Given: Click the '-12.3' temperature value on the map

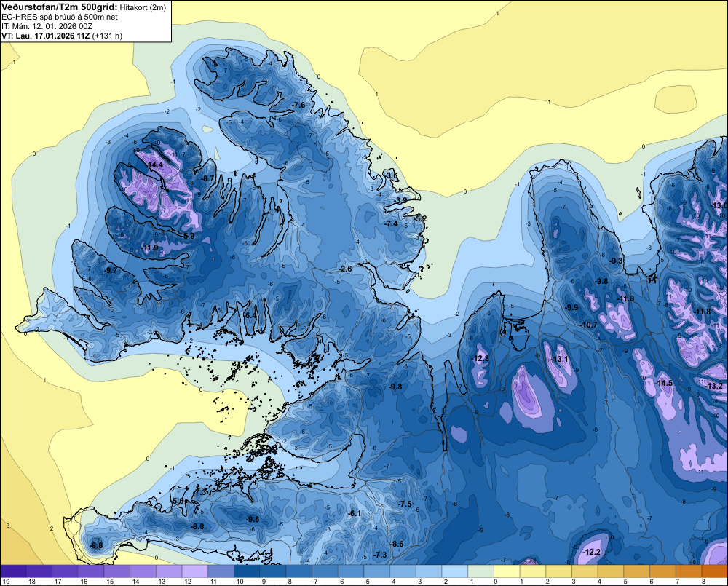Looking at the screenshot, I should pos(480,358).
